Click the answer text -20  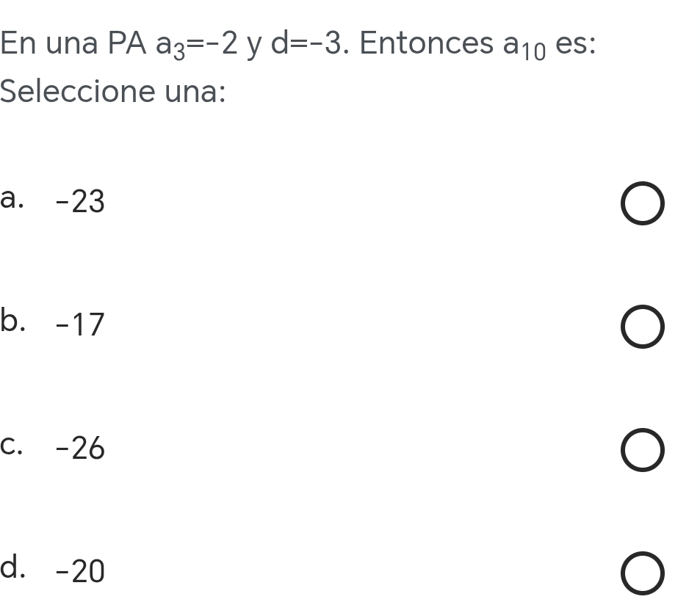pyautogui.click(x=81, y=570)
